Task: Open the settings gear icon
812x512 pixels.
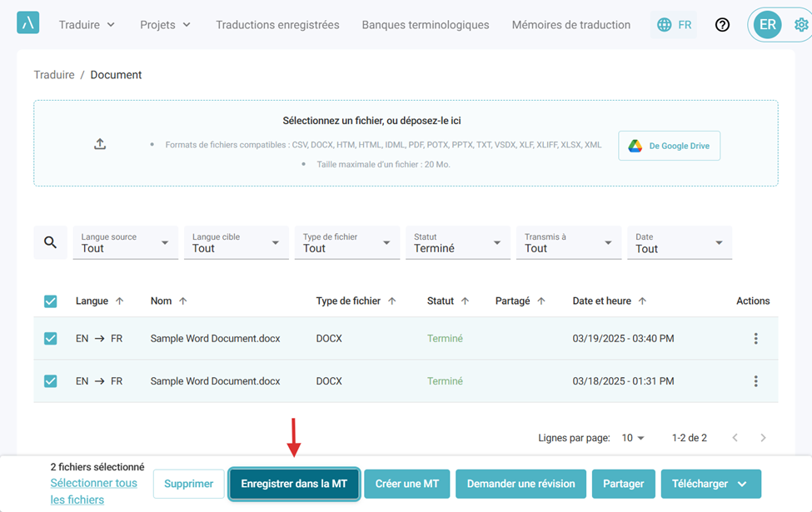Action: tap(801, 25)
